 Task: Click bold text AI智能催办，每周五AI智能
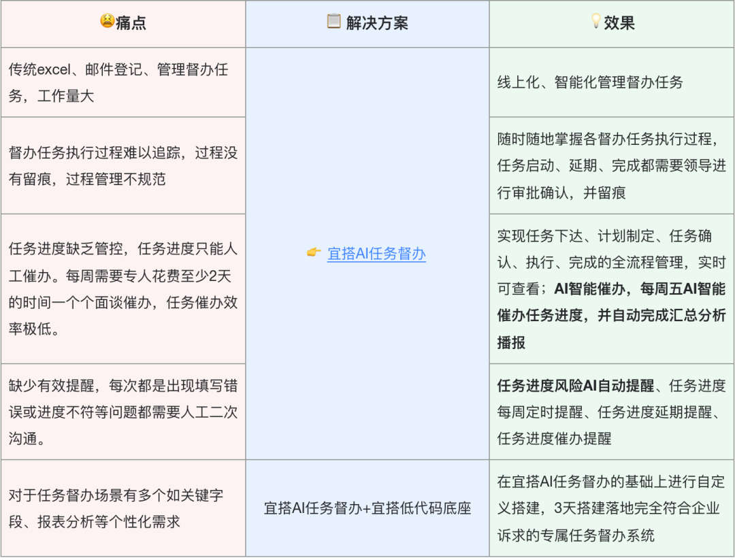pyautogui.click(x=640, y=289)
